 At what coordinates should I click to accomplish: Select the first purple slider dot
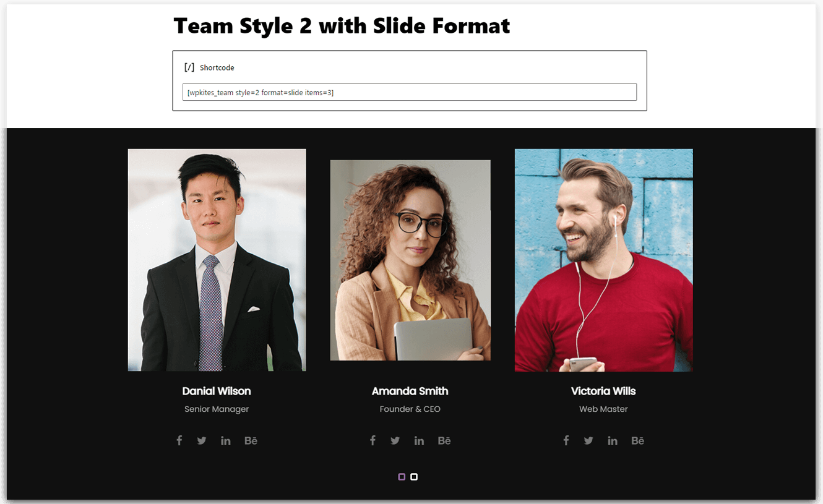coord(402,477)
